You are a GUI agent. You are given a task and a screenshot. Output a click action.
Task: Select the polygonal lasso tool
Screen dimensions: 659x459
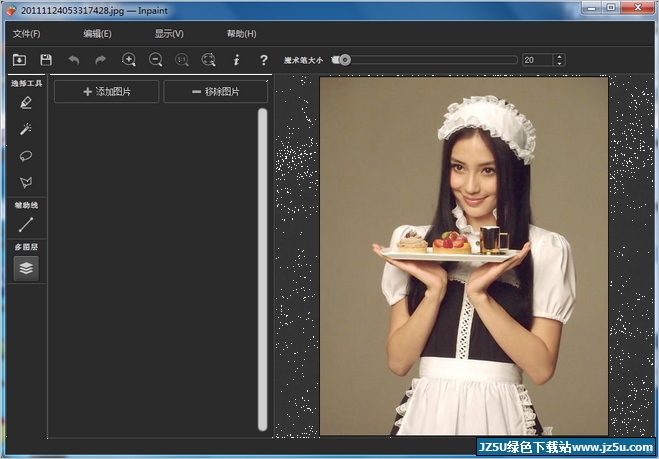(x=26, y=182)
